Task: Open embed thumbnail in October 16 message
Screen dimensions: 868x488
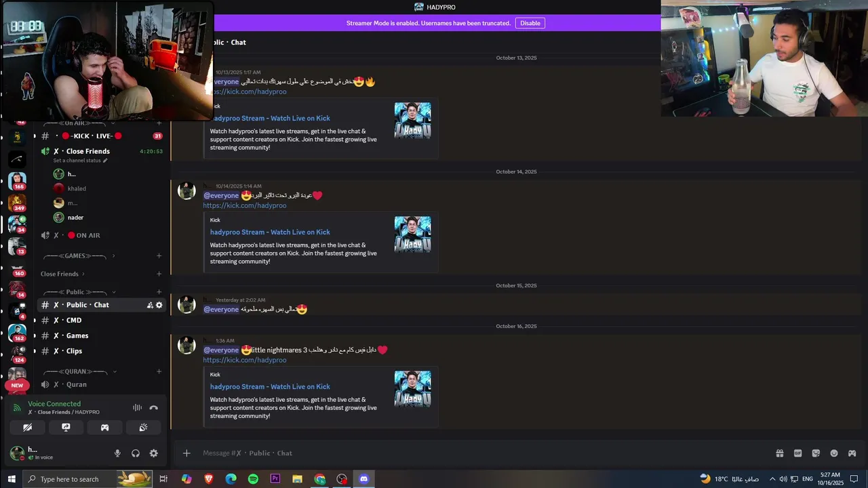Action: tap(412, 389)
